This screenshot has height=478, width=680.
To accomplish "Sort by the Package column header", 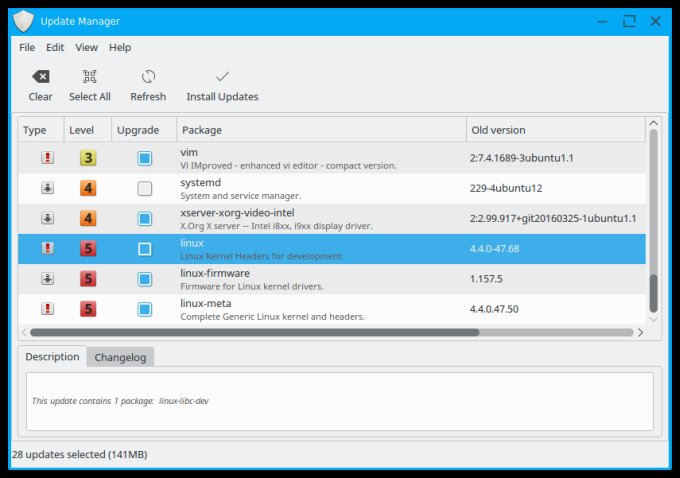I will click(x=320, y=130).
